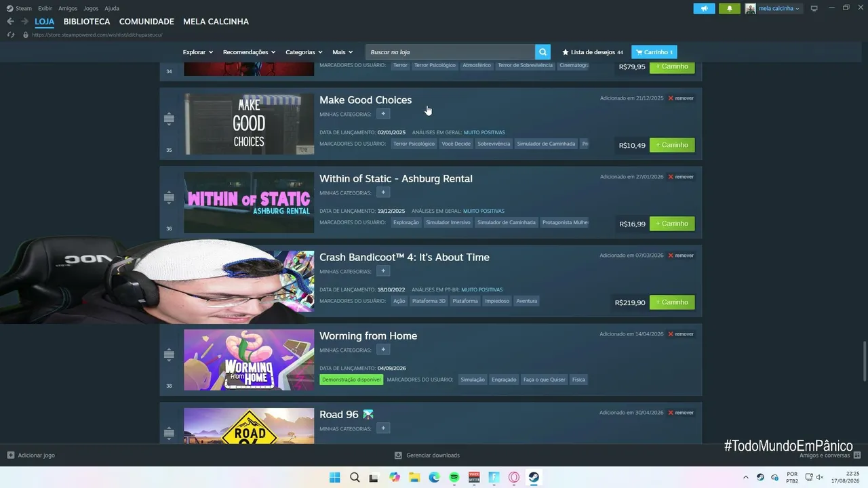Open Microsoft Edge from the taskbar
The image size is (868, 488).
[x=434, y=477]
